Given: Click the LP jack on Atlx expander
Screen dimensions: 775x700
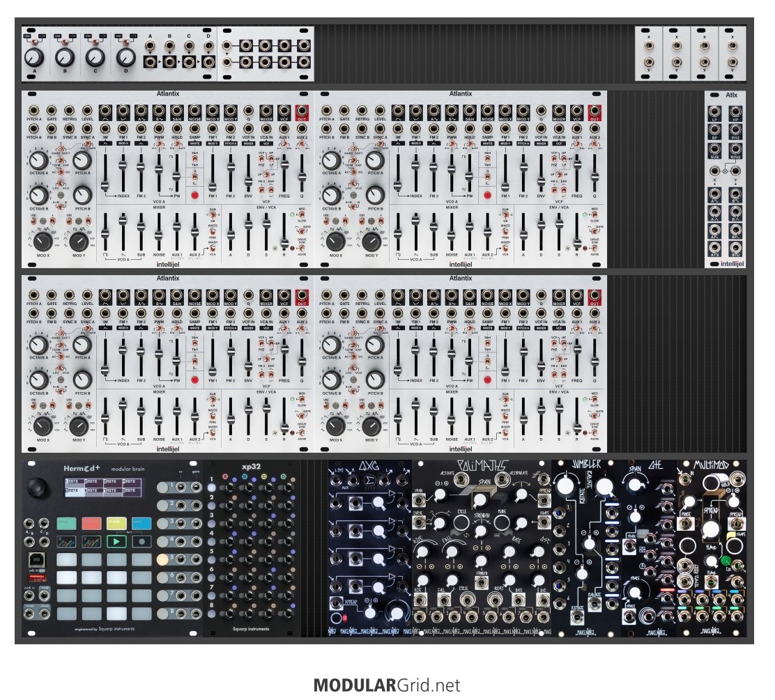Looking at the screenshot, I should coord(714,111).
